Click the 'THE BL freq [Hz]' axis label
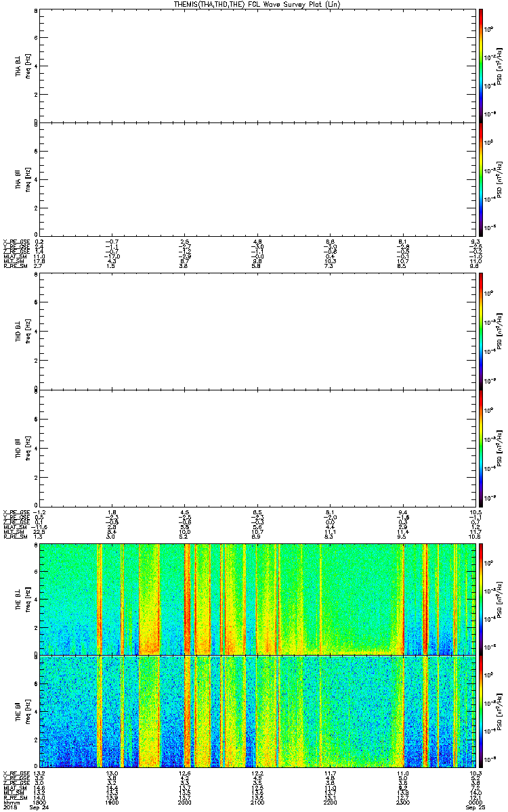This screenshot has width=508, height=812. [x=23, y=598]
